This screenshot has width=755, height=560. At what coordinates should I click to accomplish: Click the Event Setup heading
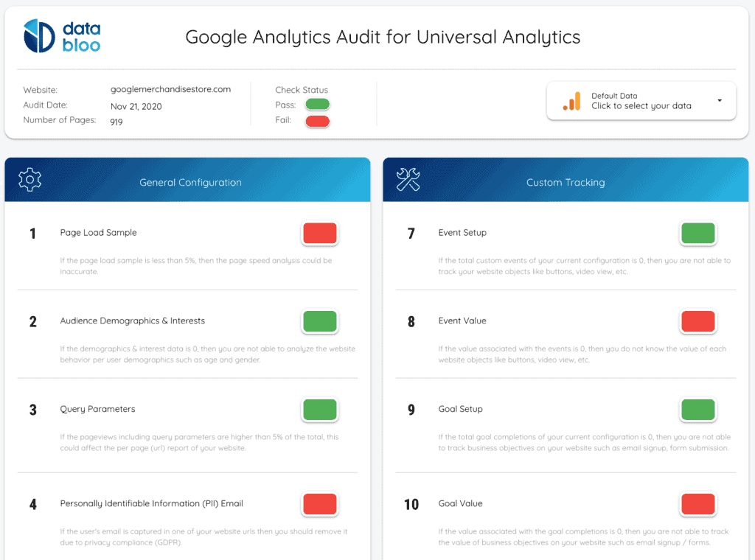(462, 232)
